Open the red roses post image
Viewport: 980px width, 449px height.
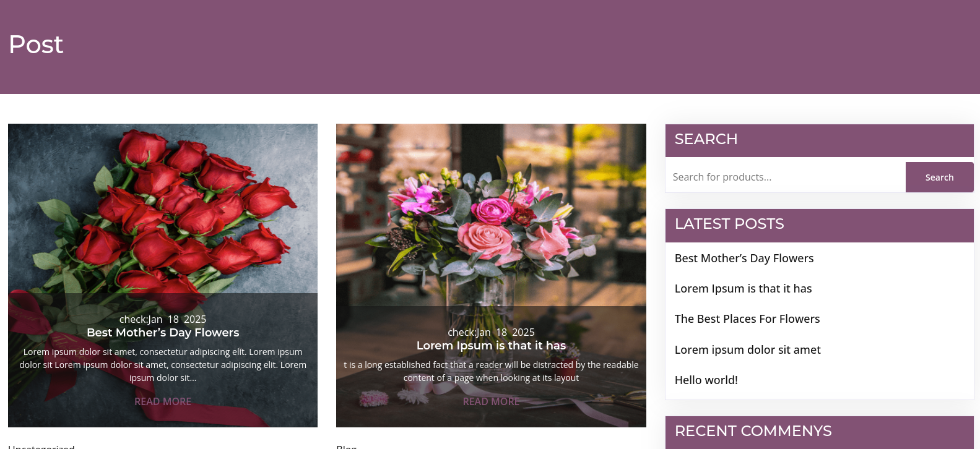point(163,208)
